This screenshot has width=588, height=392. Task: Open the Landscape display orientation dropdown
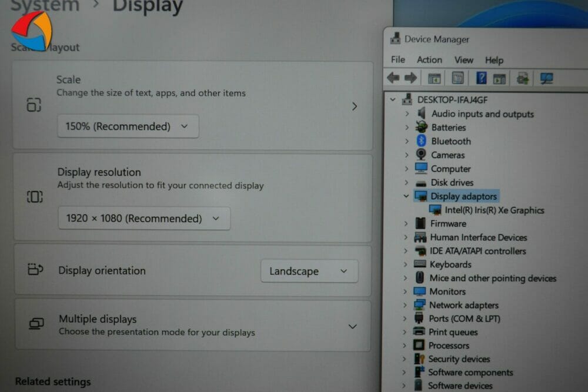tap(309, 271)
